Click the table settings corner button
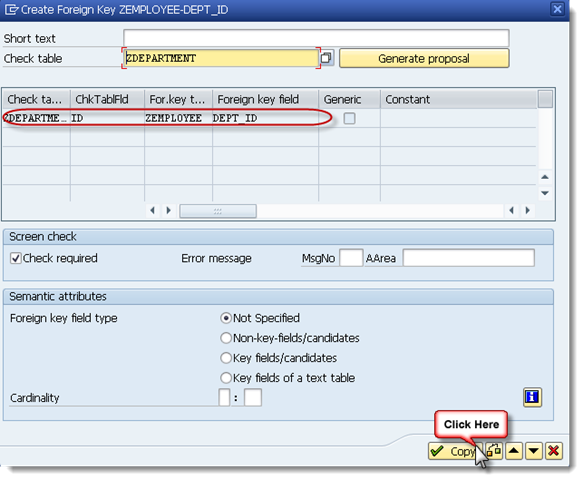This screenshot has width=583, height=480. coord(545,99)
